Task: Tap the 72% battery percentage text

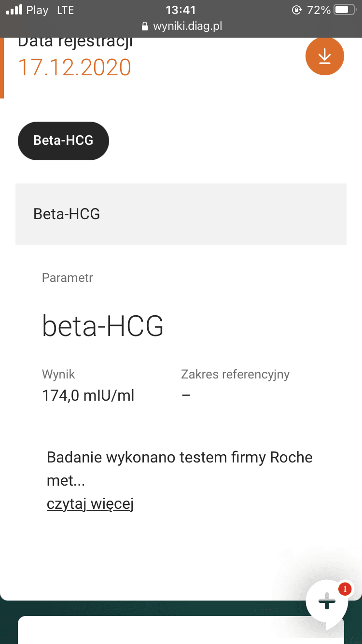Action: click(319, 10)
